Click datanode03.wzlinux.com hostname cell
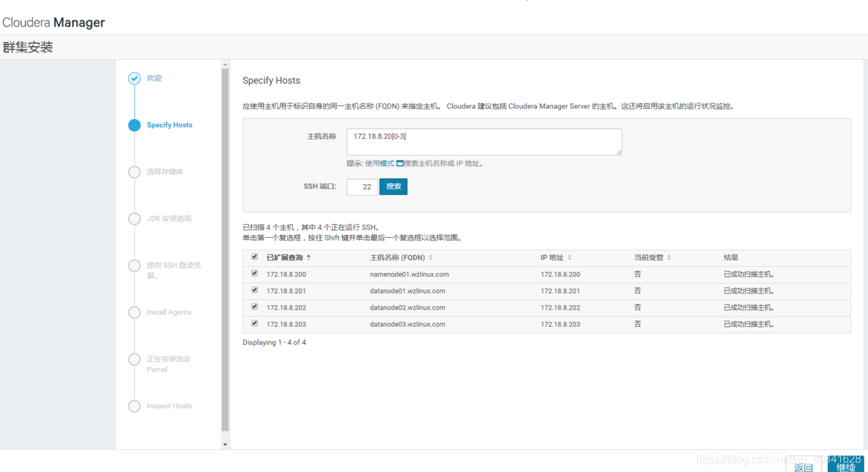 [x=407, y=324]
